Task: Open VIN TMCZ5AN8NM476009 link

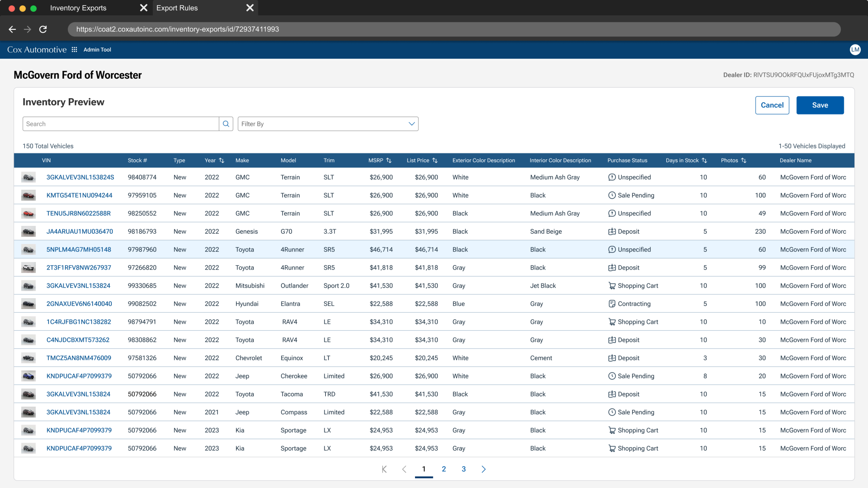Action: click(79, 358)
